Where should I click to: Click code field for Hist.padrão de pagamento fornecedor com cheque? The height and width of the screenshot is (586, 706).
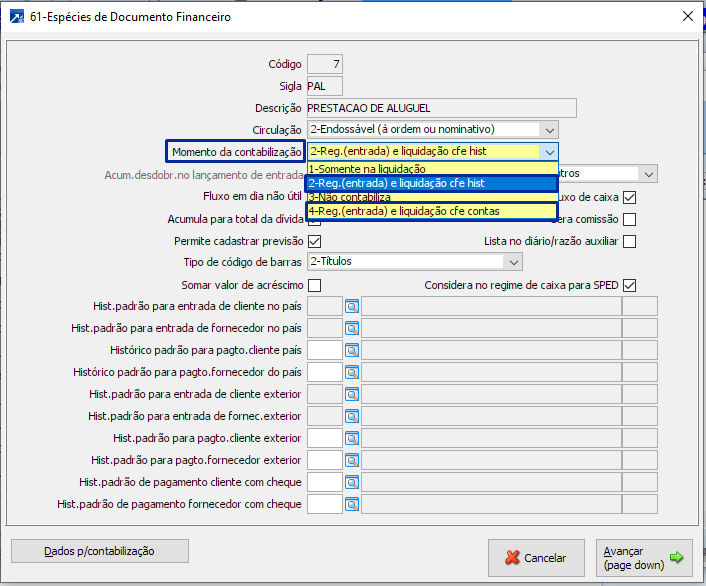coord(325,504)
